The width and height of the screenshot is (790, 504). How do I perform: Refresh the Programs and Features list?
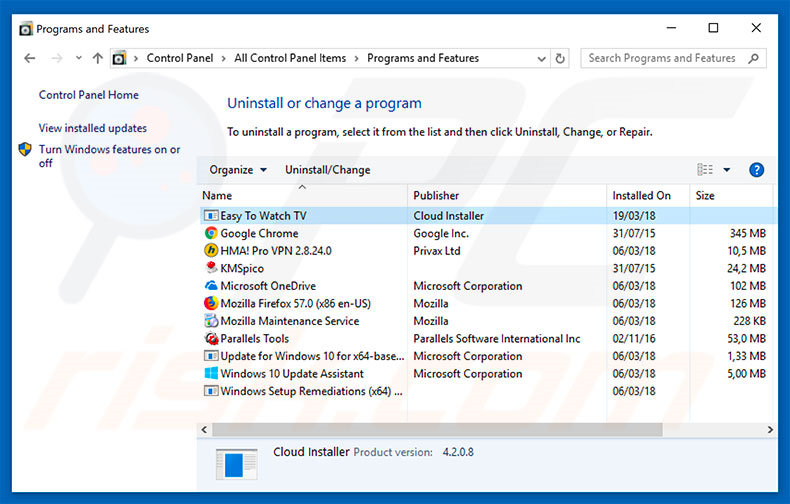(x=560, y=59)
